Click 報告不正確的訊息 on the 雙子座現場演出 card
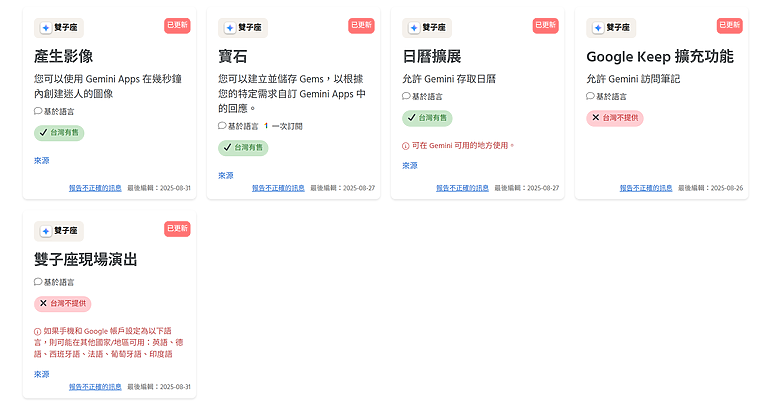 [95, 387]
